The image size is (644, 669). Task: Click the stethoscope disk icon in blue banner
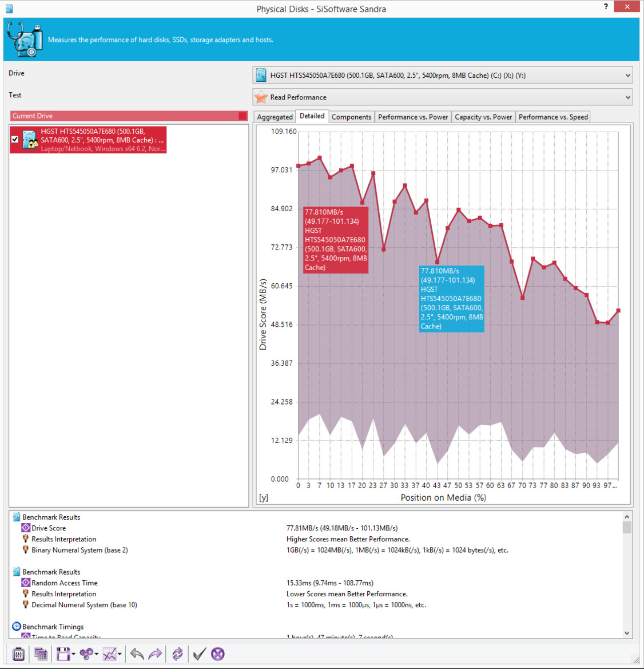25,39
